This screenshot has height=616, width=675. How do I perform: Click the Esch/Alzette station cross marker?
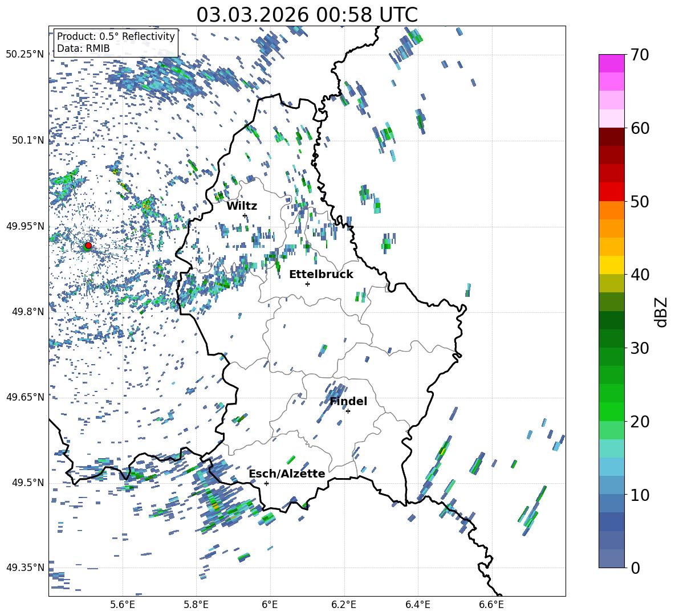click(x=266, y=483)
